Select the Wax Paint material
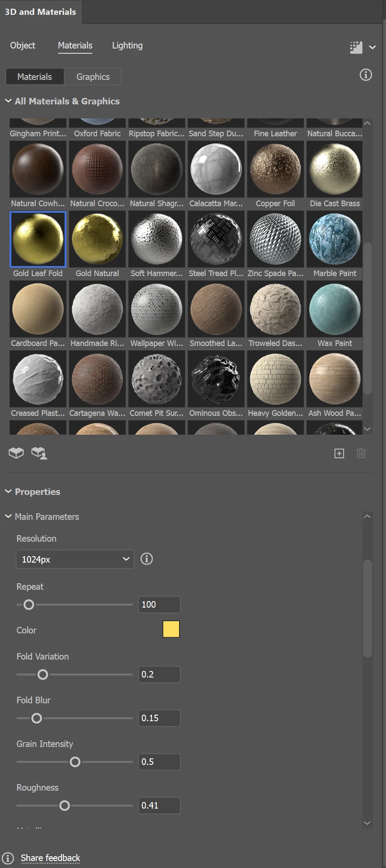The image size is (386, 868). (335, 309)
